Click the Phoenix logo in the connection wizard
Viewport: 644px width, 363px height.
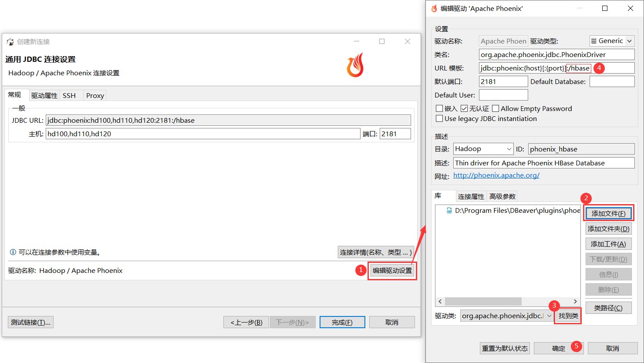tap(354, 65)
